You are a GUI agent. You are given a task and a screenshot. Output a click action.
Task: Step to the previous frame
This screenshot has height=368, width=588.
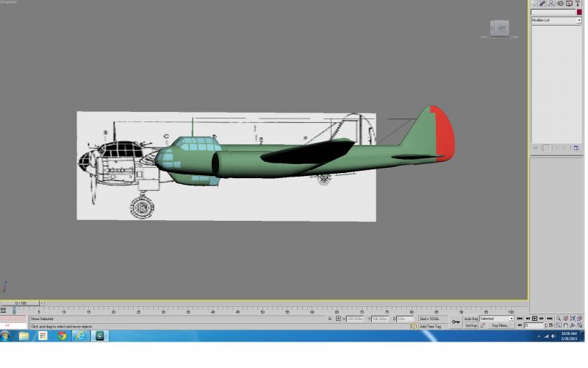pyautogui.click(x=528, y=319)
